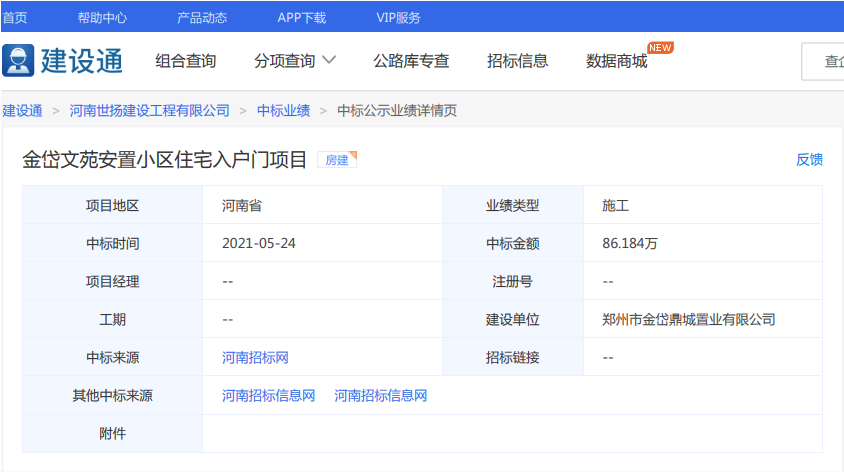Open 数据商城 navigation item
Image resolution: width=844 pixels, height=472 pixels.
(616, 61)
